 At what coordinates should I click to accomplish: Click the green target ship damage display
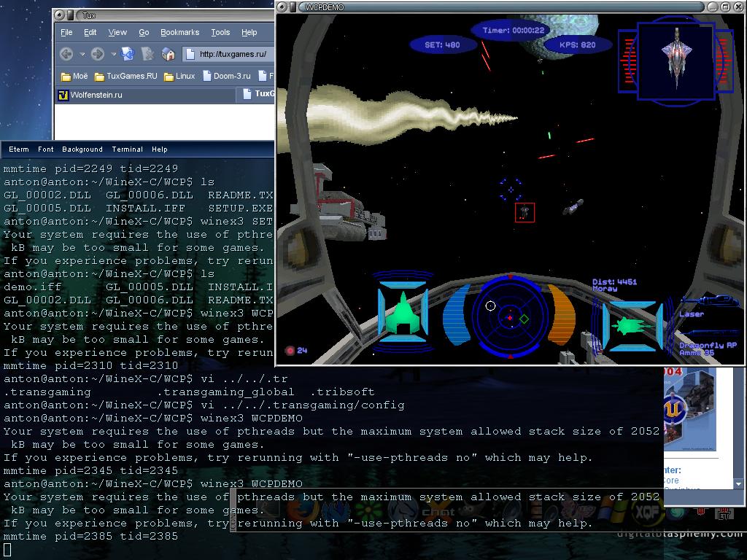[632, 326]
